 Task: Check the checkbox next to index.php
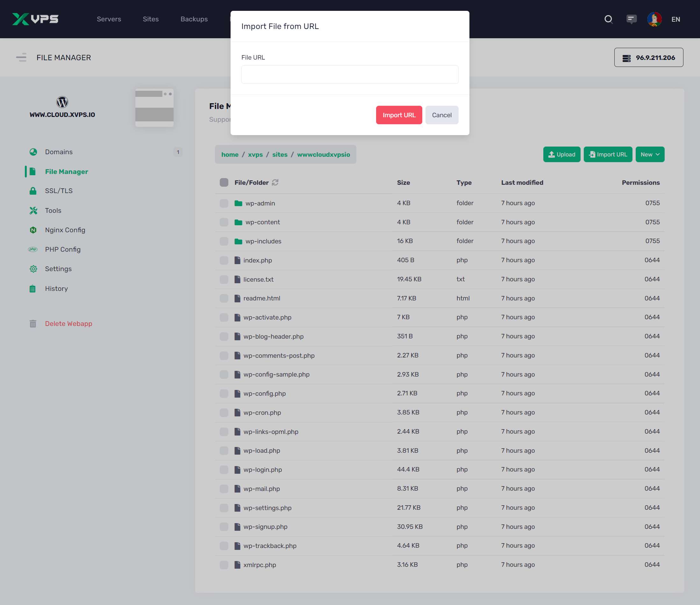224,260
